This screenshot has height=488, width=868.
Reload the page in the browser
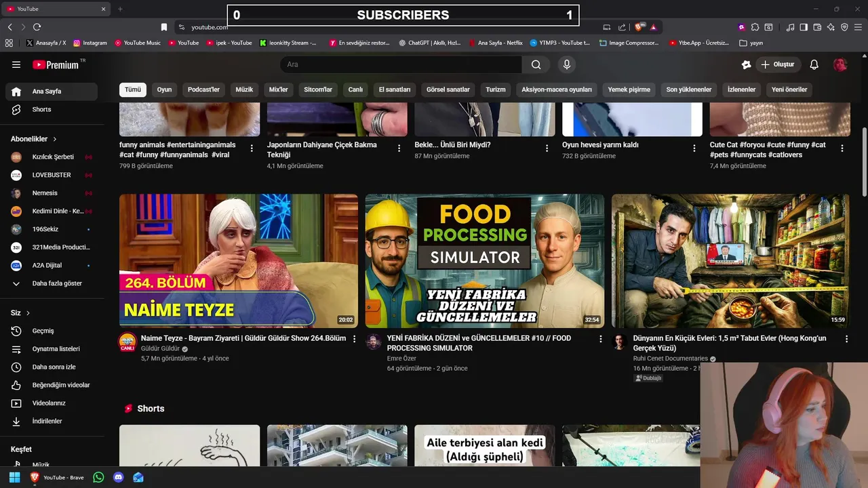click(37, 27)
